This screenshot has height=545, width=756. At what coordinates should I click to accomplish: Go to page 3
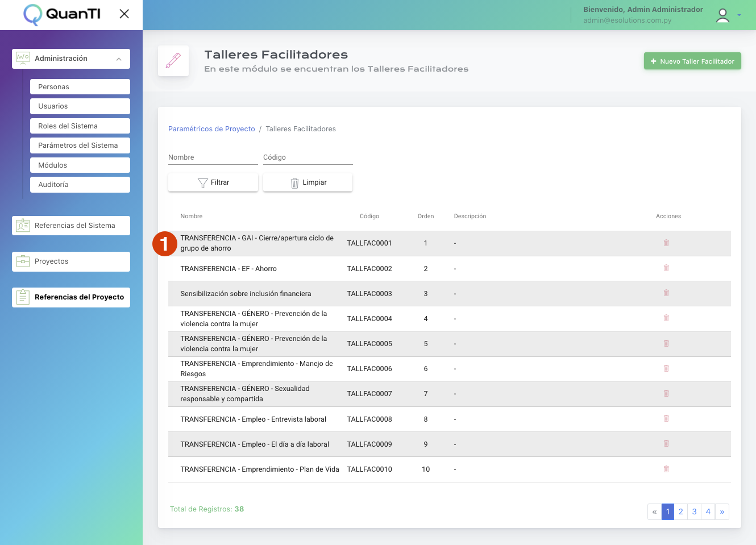pos(695,511)
